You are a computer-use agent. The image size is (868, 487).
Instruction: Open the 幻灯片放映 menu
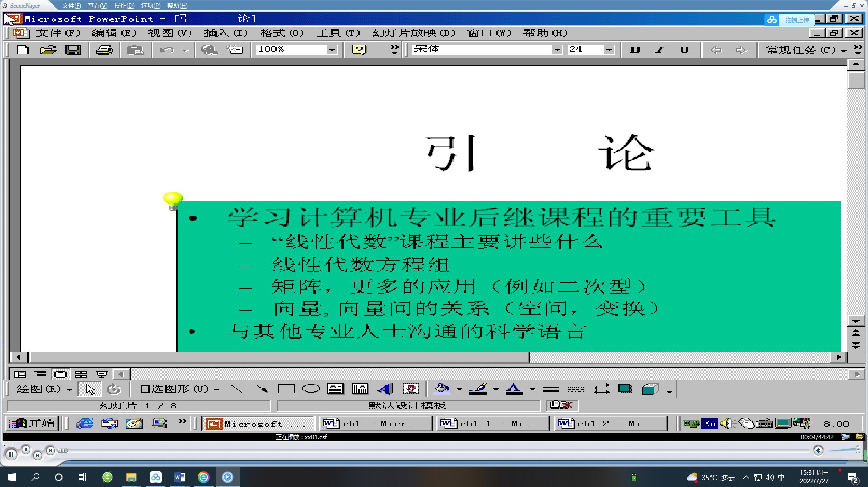[x=413, y=33]
